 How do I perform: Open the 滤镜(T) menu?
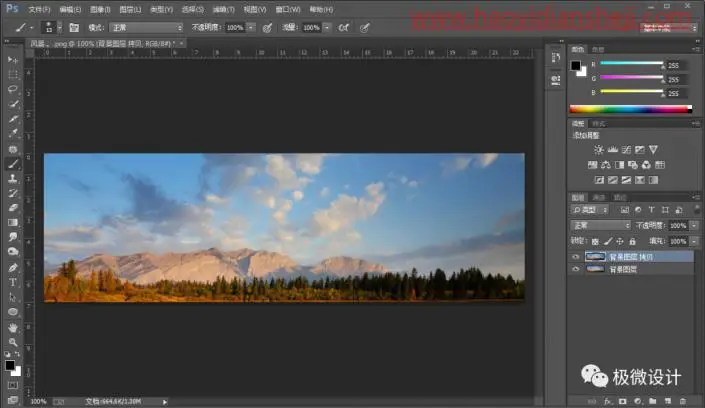(x=223, y=9)
